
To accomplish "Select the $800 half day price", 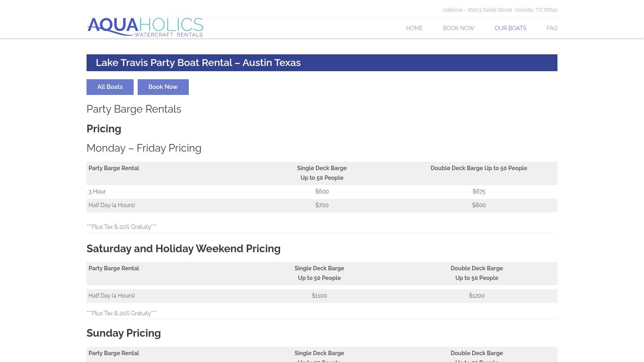I will [x=479, y=205].
